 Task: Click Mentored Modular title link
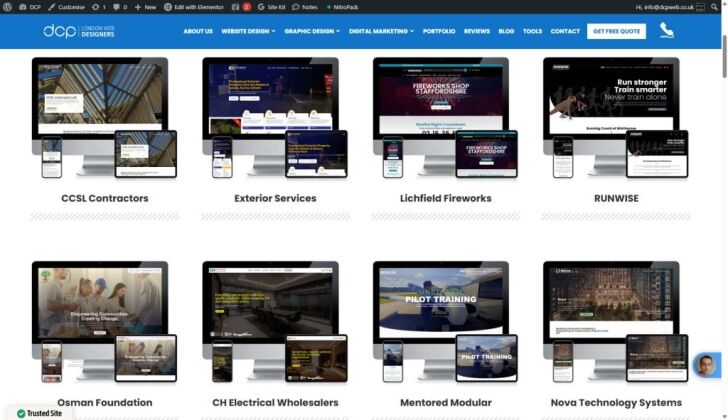(x=446, y=402)
